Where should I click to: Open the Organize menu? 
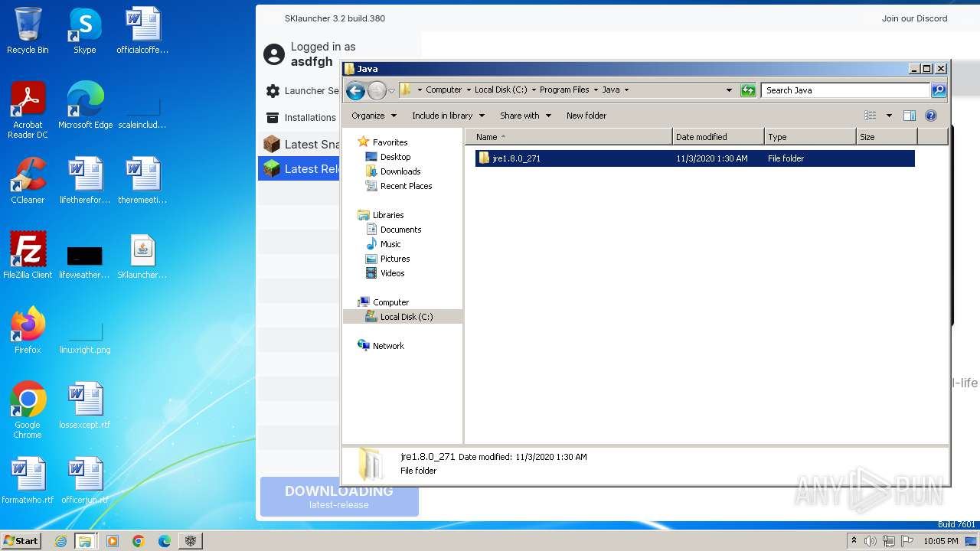point(374,116)
